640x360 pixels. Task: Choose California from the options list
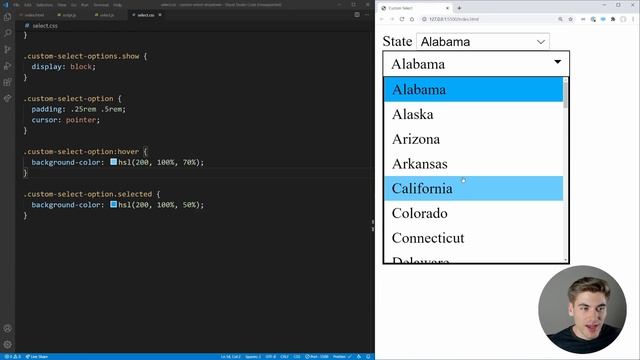pyautogui.click(x=473, y=189)
